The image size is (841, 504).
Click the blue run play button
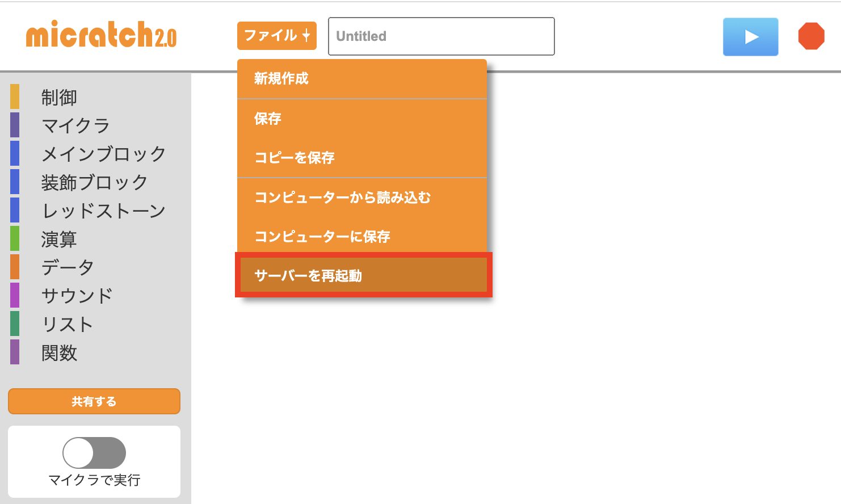750,37
